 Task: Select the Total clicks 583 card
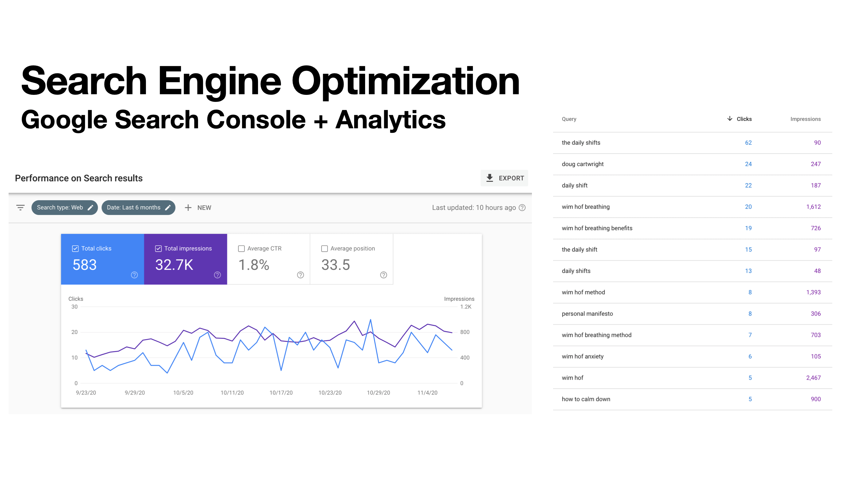103,259
